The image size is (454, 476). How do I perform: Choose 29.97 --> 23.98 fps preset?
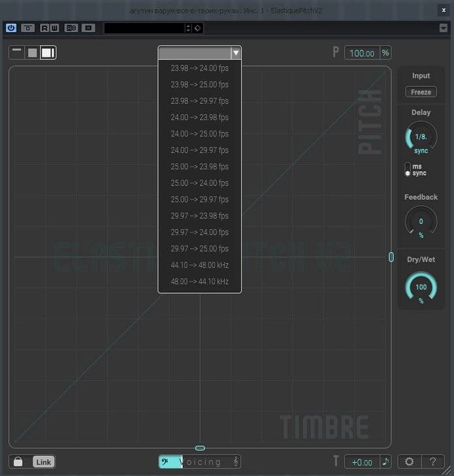click(199, 215)
